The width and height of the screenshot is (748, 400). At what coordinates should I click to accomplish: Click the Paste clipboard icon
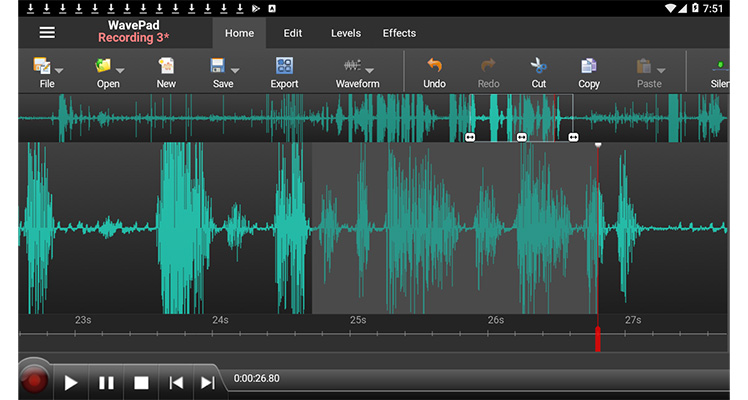coord(644,66)
